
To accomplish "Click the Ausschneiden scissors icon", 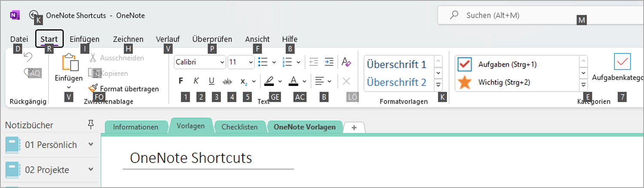I will pyautogui.click(x=93, y=58).
